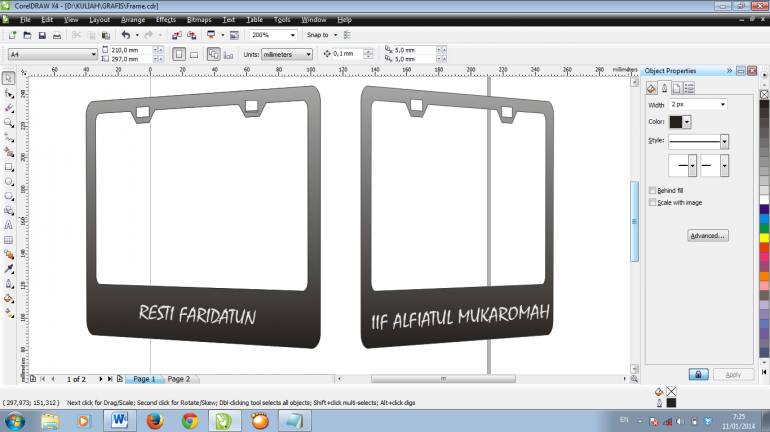Open the outline Color picker dropdown
The height and width of the screenshot is (432, 770).
click(687, 122)
